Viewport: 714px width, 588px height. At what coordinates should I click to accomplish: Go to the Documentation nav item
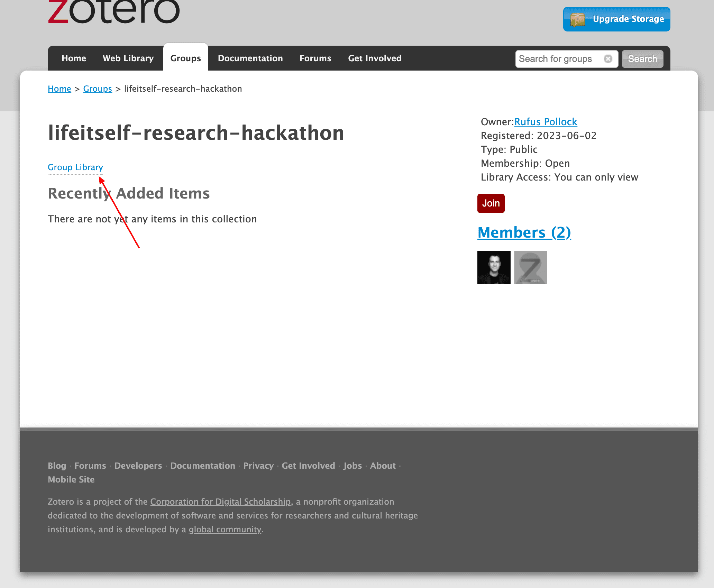(250, 58)
